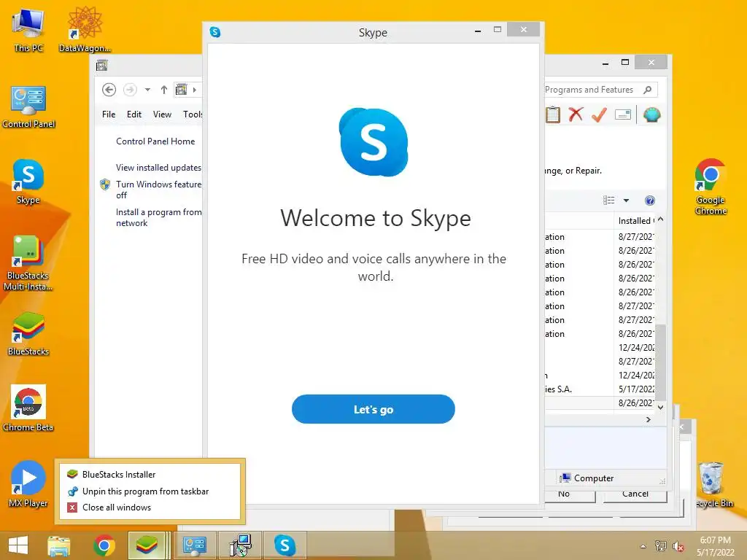The image size is (747, 560).
Task: Switch to Control Panel taskbar window
Action: coord(194,545)
